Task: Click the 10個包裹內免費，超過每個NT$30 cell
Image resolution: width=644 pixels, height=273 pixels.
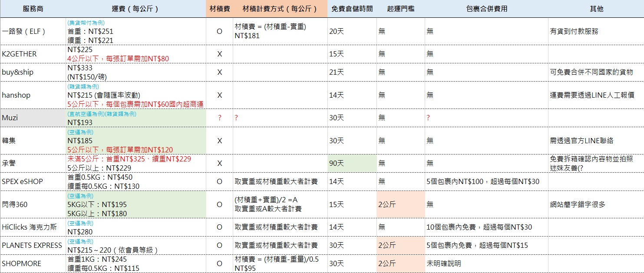Action: [x=486, y=227]
